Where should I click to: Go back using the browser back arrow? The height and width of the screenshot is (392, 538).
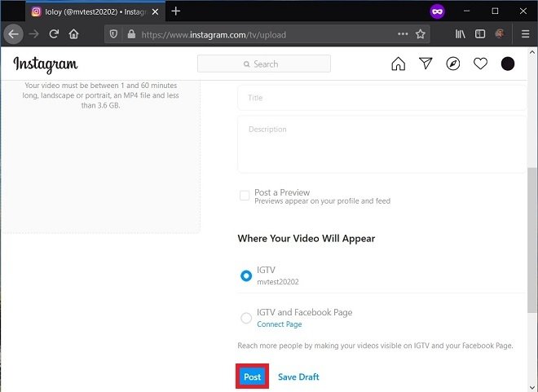point(13,34)
